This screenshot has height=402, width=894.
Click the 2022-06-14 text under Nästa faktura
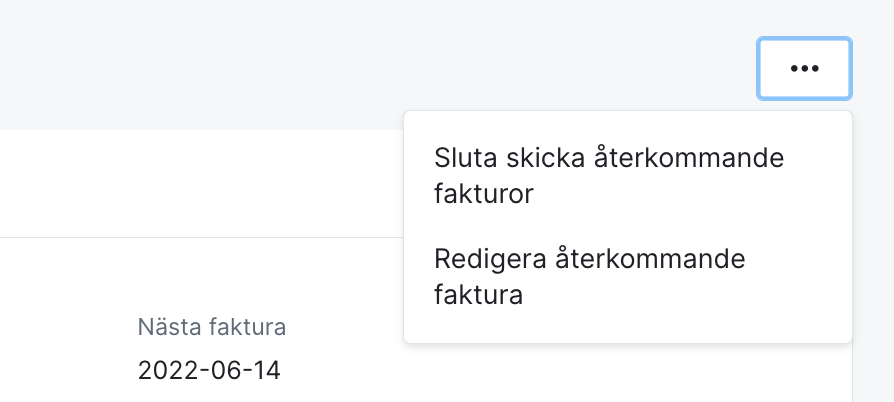pos(209,371)
